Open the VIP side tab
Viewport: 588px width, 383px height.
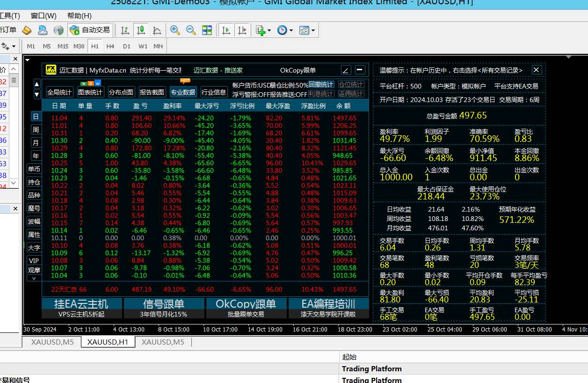pos(34,261)
